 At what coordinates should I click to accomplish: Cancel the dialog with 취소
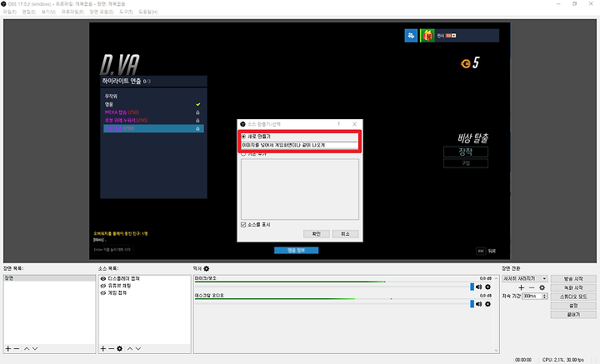coord(345,233)
